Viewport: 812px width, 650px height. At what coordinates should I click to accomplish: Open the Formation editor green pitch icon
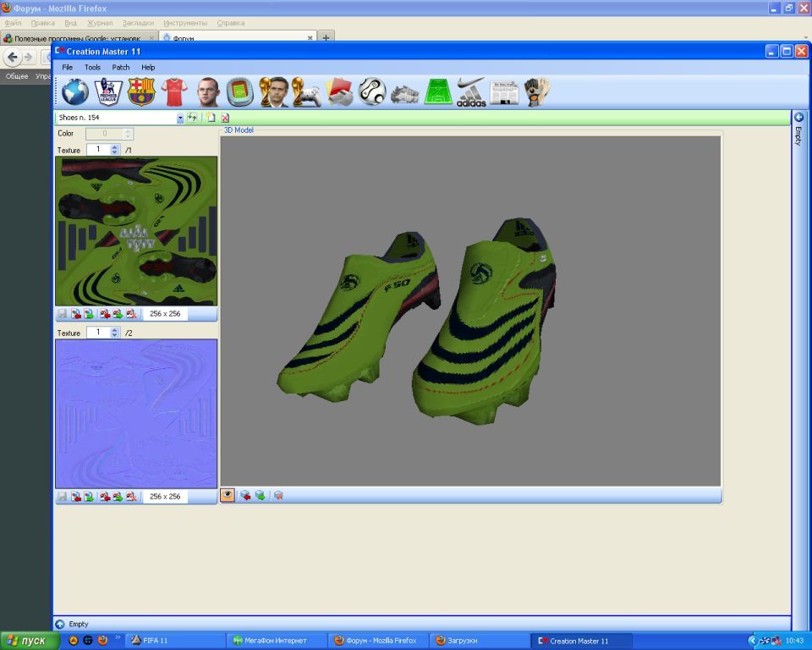click(438, 92)
